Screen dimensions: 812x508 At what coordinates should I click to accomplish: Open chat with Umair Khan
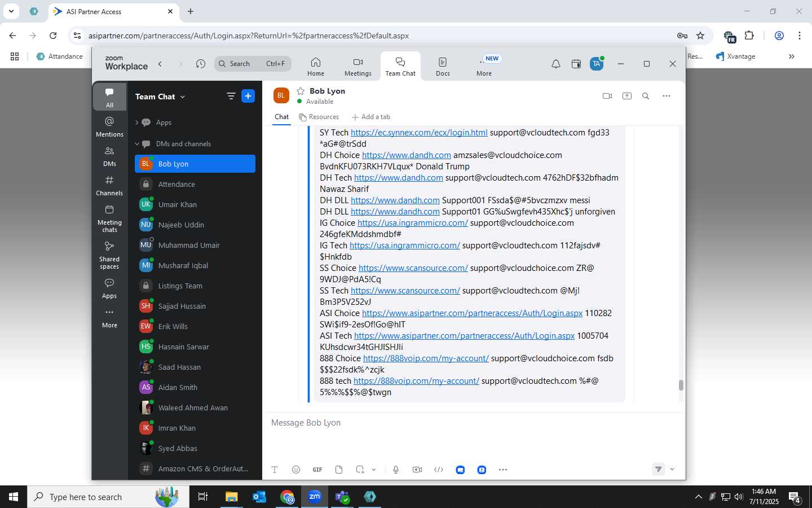(x=195, y=204)
